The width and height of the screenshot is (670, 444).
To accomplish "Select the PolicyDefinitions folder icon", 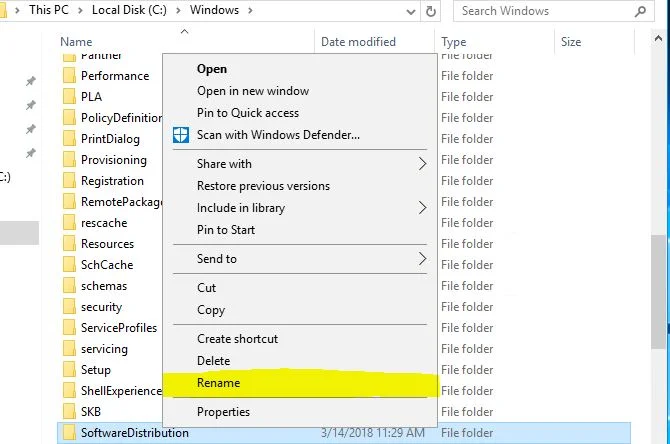I will coord(69,118).
